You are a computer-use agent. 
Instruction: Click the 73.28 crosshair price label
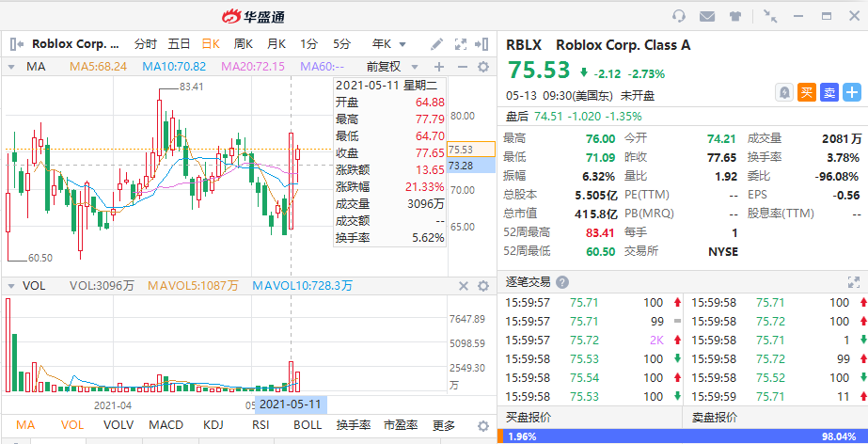point(470,165)
